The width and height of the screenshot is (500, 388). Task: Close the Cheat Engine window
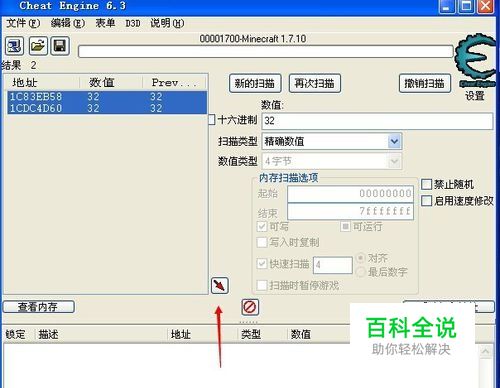pyautogui.click(x=486, y=7)
